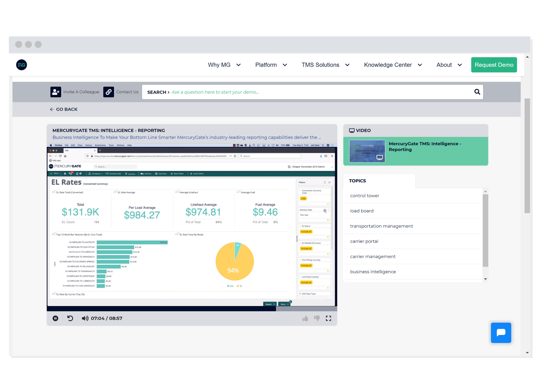Viewport: 539px width, 392px height.
Task: Click the GO BACK navigation link
Action: tap(64, 109)
